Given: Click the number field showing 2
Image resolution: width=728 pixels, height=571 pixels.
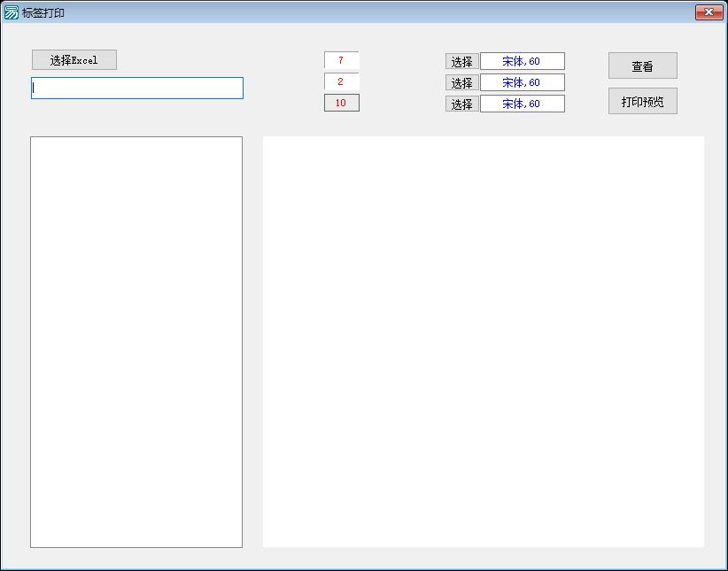Looking at the screenshot, I should (341, 81).
